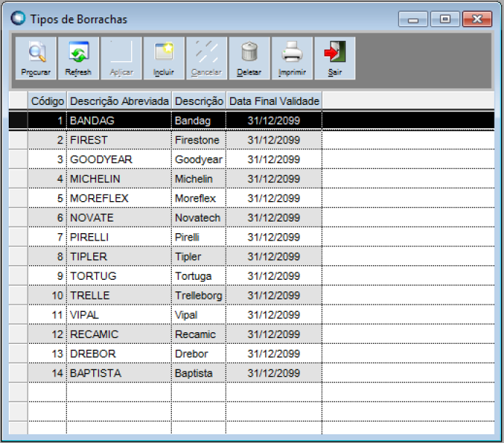Select the TRELLE abbreviated cell
The width and height of the screenshot is (504, 443).
[119, 295]
